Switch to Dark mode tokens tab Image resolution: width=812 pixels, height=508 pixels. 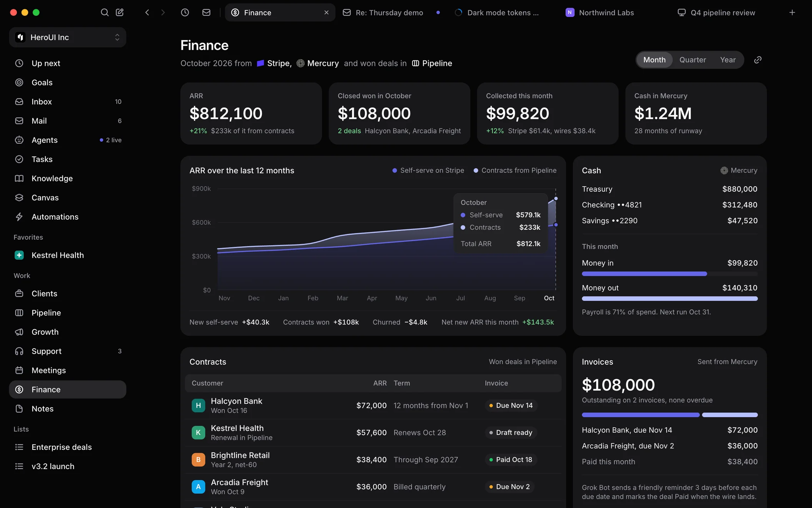tap(503, 12)
